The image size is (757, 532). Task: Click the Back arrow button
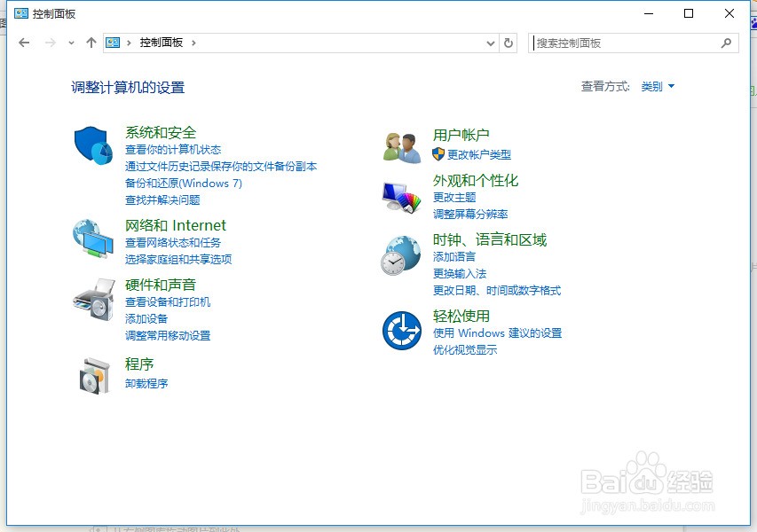[x=24, y=43]
